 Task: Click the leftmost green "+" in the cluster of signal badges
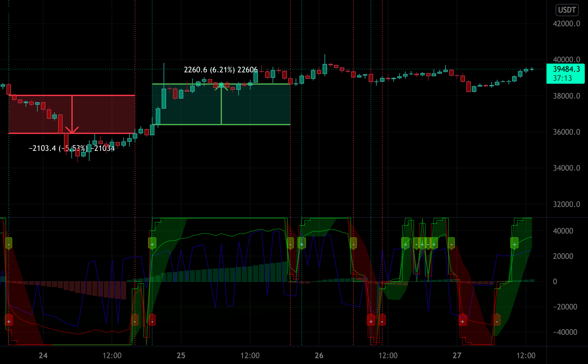click(x=406, y=245)
